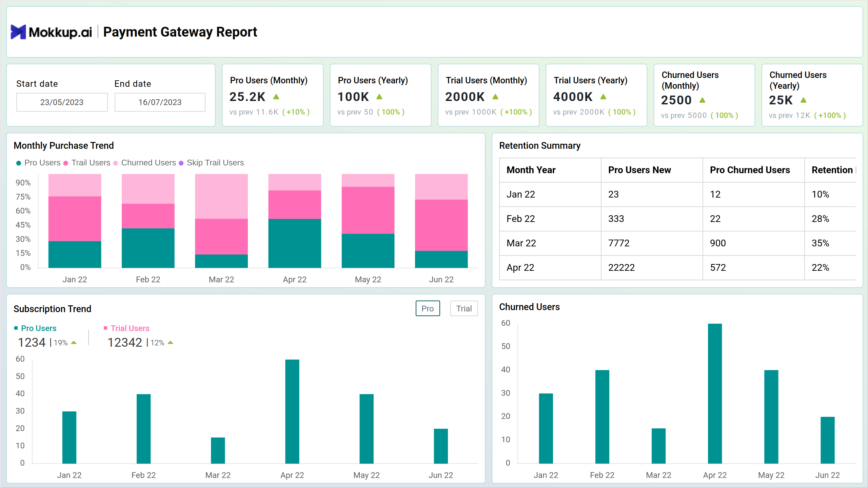
Task: Click the Mar 22 bar in Subscription Trend
Action: (218, 450)
